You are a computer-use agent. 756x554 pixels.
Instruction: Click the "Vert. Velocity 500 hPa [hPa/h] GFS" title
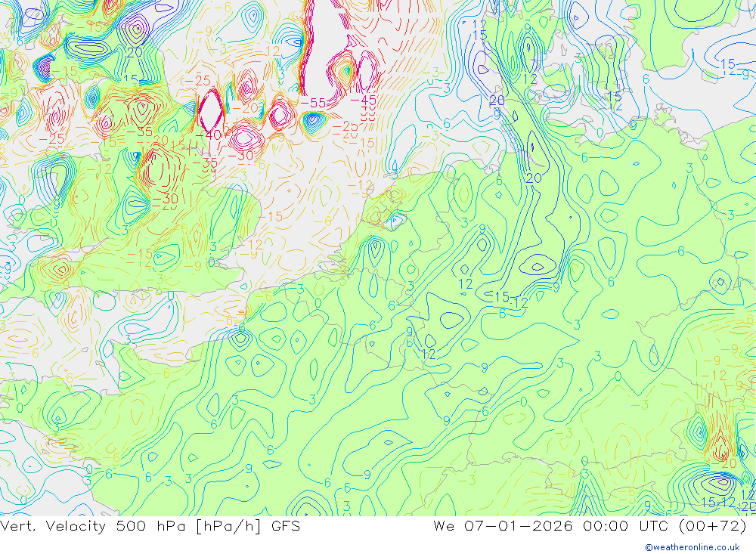click(x=150, y=526)
